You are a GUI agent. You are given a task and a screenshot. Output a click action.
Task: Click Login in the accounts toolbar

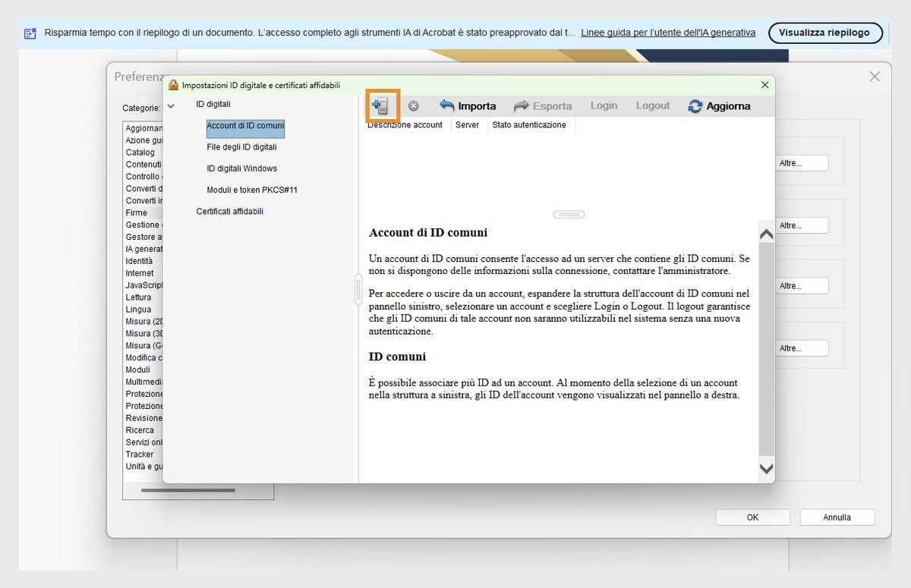pos(604,105)
